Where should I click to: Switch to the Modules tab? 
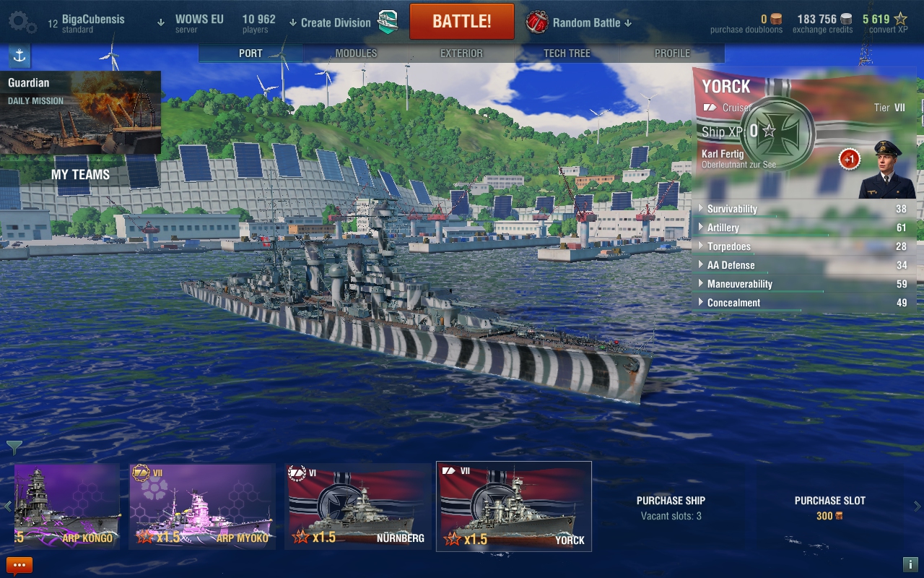pos(356,53)
